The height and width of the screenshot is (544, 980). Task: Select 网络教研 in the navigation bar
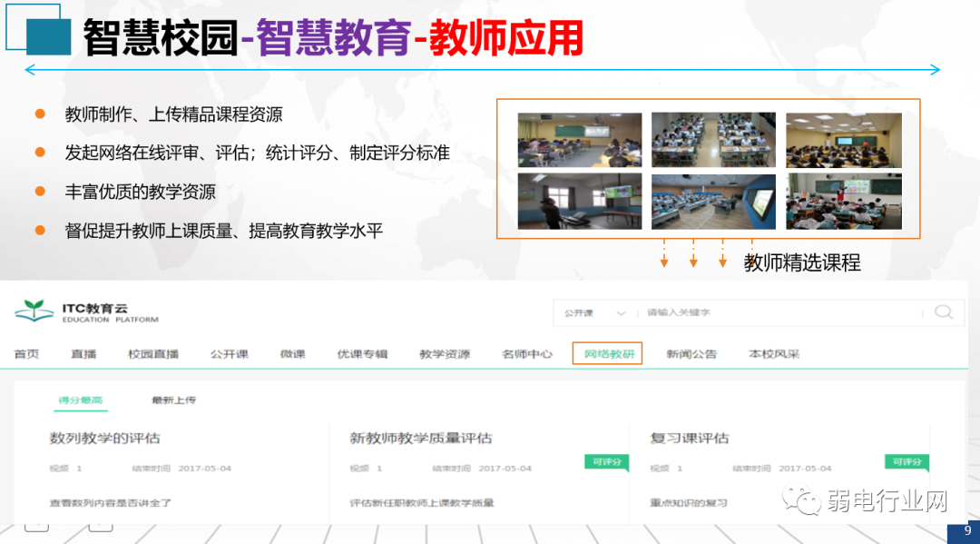(x=606, y=353)
